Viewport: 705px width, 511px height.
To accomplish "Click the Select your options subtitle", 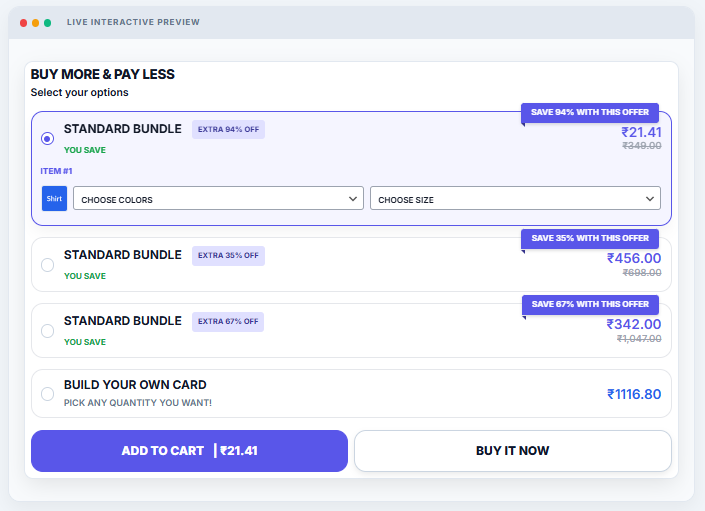I will click(80, 92).
